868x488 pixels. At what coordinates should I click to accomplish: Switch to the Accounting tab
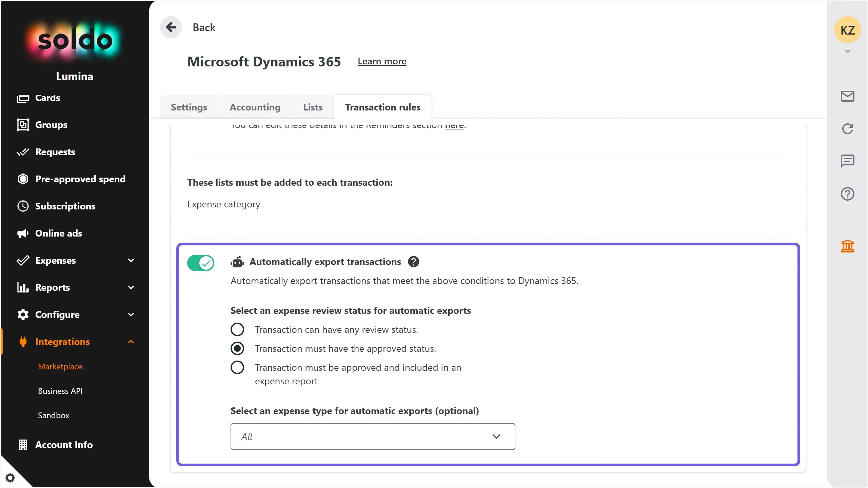[x=255, y=107]
